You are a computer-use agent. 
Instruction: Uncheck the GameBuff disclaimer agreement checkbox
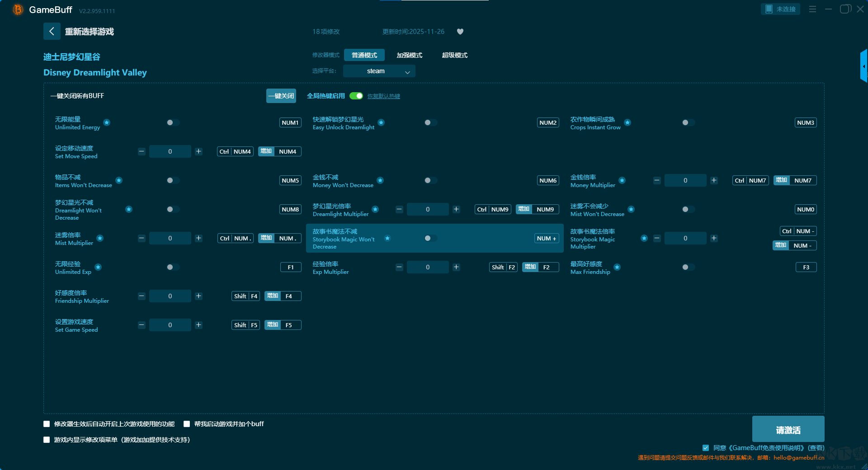click(706, 448)
